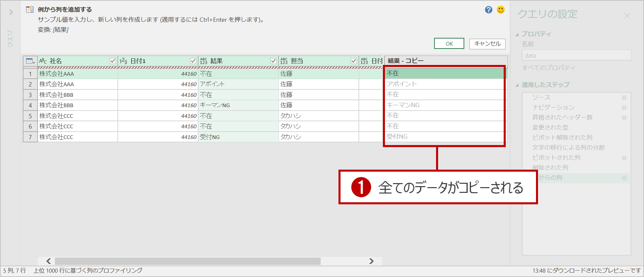Click gear icon beside 昇格されたヘッダー数 step

[x=624, y=118]
